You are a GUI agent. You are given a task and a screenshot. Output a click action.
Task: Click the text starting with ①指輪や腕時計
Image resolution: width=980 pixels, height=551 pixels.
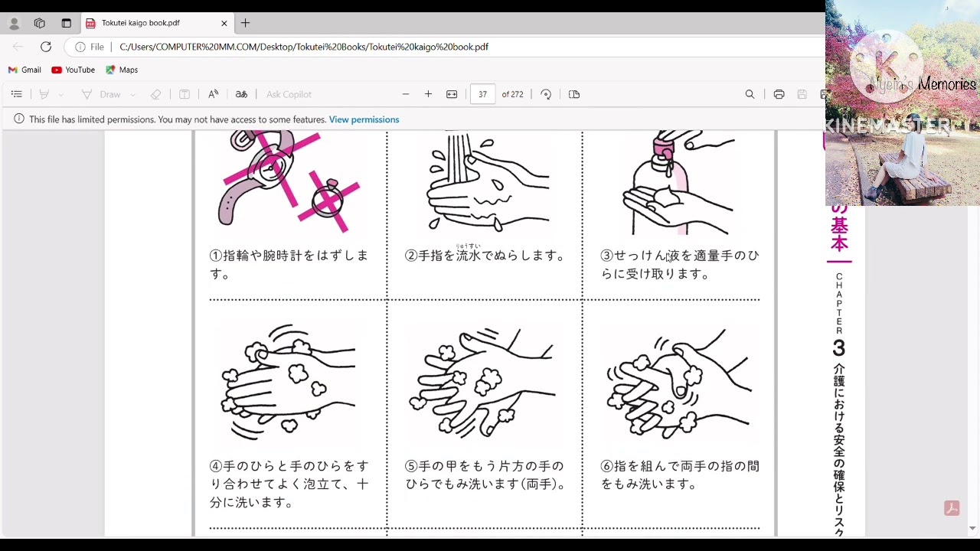click(289, 264)
